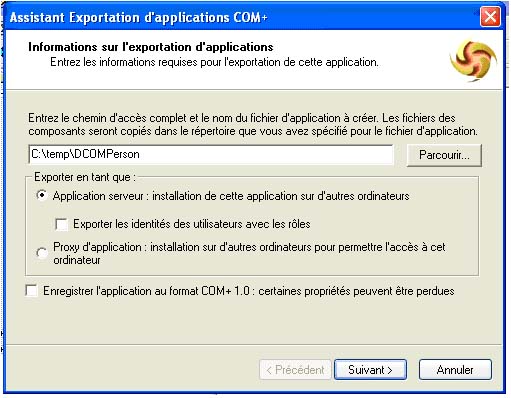
Task: Click the title bar text Assistant Exportation d'applications COM+
Action: tap(139, 17)
